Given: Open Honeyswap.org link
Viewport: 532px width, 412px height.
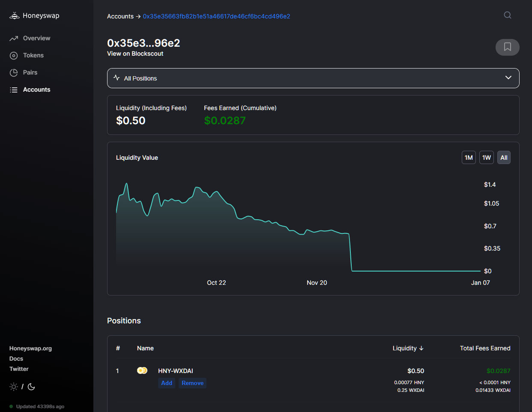Looking at the screenshot, I should coord(30,349).
